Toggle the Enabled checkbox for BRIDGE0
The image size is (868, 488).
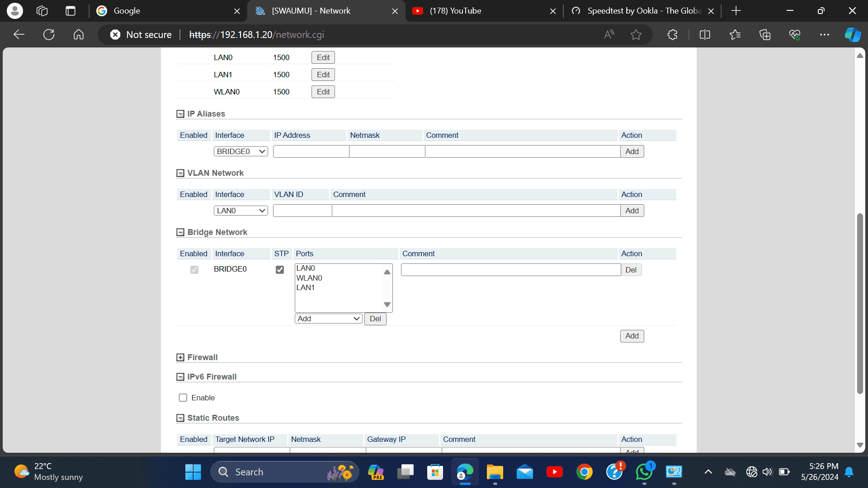tap(194, 270)
